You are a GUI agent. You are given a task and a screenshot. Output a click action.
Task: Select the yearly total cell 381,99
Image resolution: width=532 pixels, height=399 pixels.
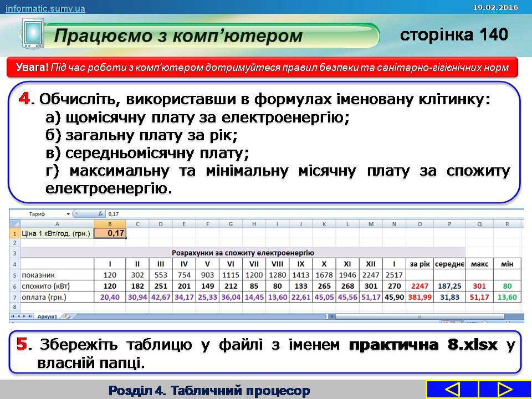pyautogui.click(x=420, y=297)
